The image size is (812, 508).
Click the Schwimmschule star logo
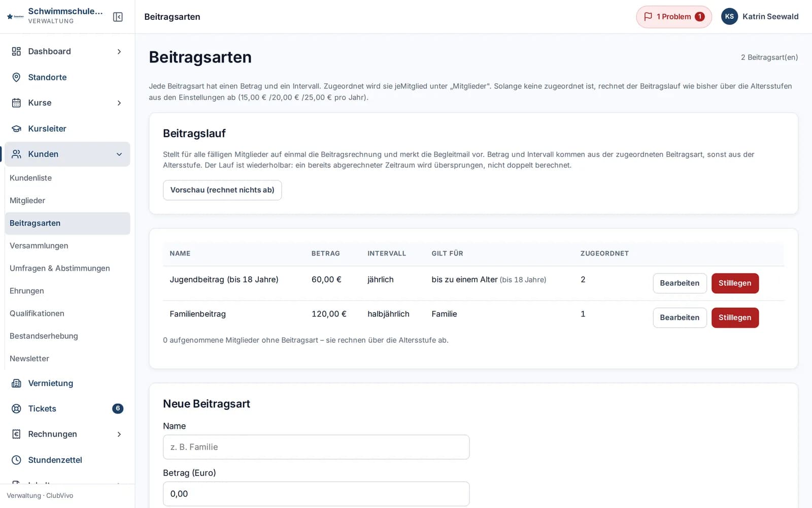click(x=15, y=17)
